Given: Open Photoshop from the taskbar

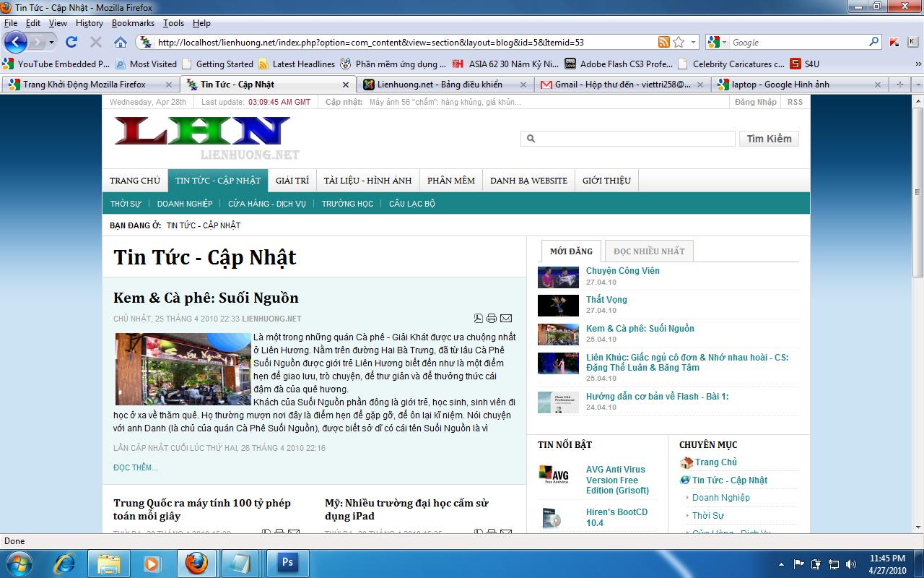Looking at the screenshot, I should pyautogui.click(x=287, y=563).
